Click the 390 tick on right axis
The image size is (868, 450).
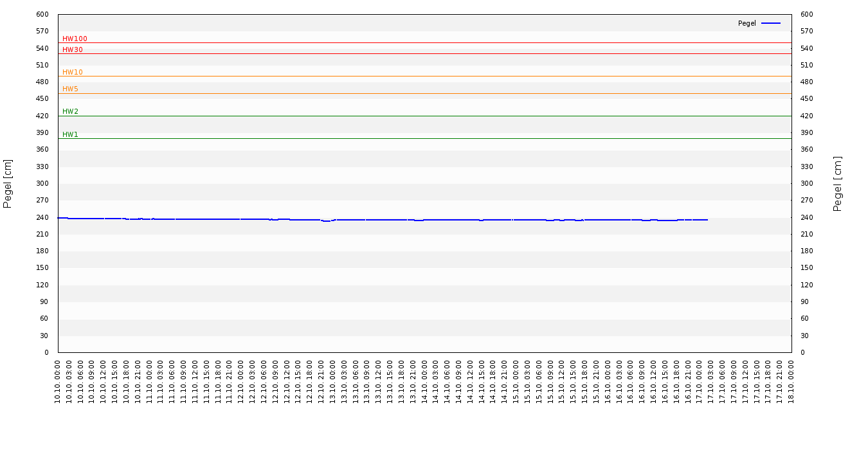click(x=806, y=132)
